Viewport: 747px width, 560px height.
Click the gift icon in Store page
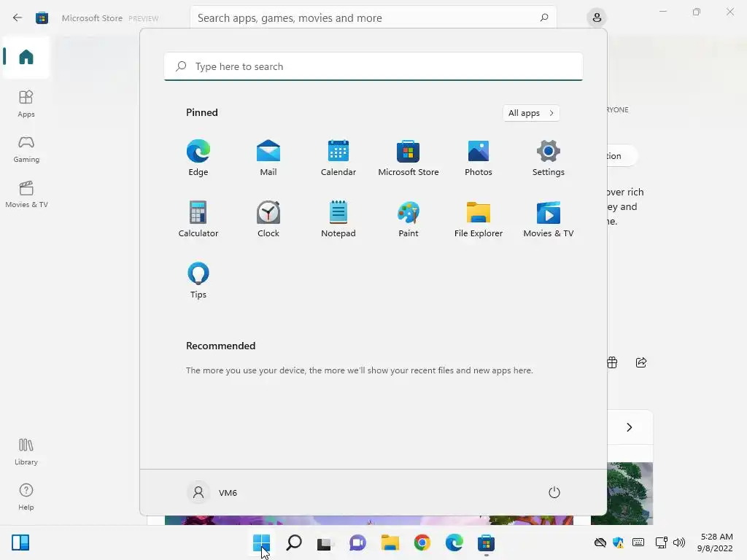click(x=612, y=362)
